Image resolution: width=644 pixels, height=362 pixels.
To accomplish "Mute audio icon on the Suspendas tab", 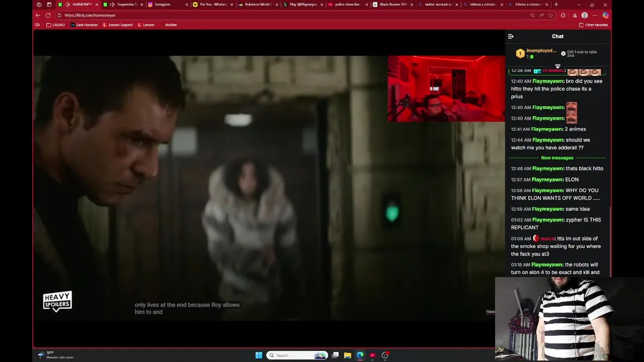I will point(112,5).
